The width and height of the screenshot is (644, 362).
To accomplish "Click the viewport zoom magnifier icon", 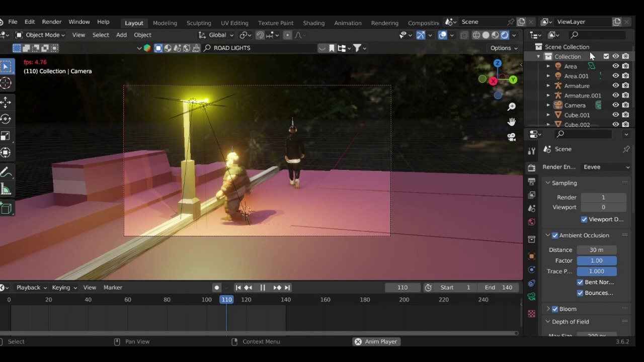I will [512, 107].
